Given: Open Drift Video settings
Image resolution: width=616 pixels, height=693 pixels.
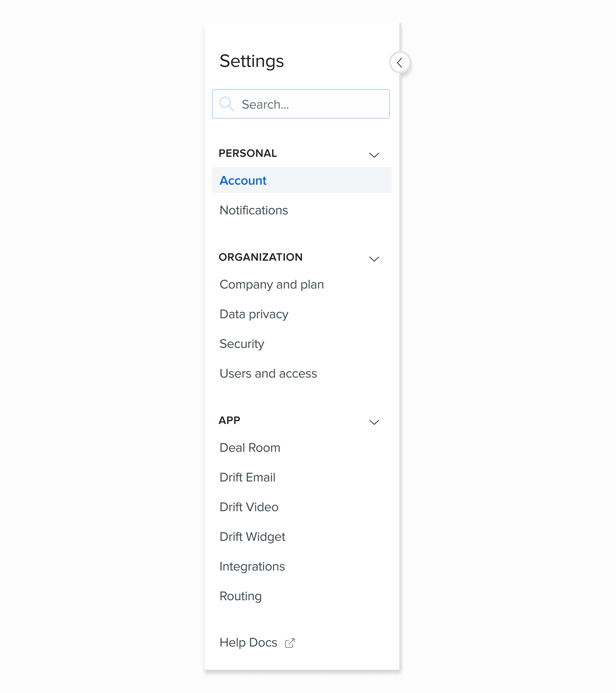Looking at the screenshot, I should 249,507.
